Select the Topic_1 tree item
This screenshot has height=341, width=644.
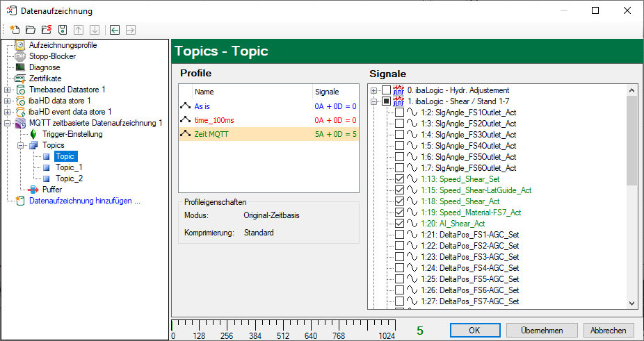(69, 167)
